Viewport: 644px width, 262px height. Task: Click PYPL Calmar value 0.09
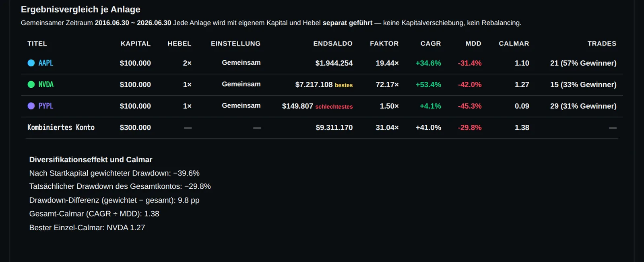click(x=522, y=106)
